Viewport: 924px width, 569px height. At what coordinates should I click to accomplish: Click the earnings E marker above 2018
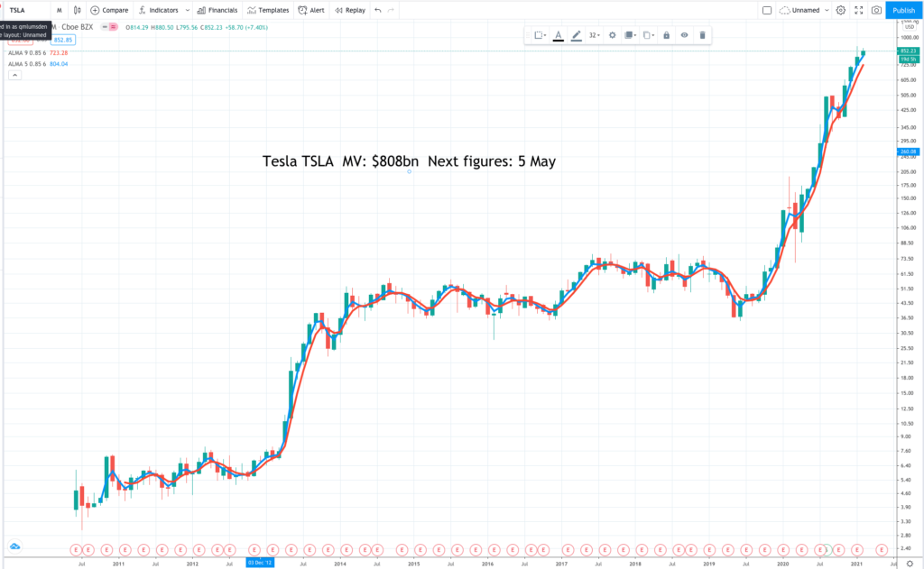[642, 550]
